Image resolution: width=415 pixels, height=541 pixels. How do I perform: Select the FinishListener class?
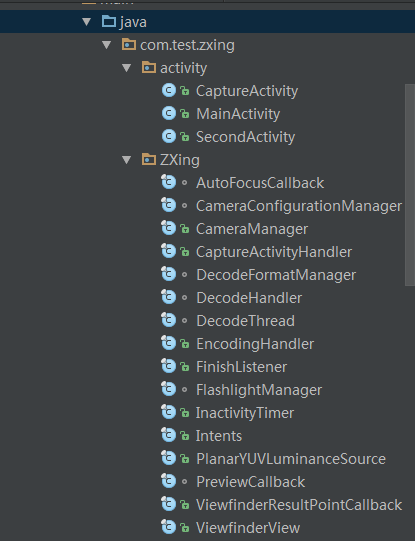[241, 367]
